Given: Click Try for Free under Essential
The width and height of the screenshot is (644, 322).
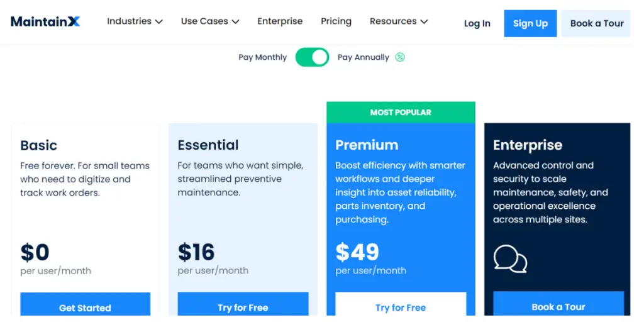Looking at the screenshot, I should [243, 307].
